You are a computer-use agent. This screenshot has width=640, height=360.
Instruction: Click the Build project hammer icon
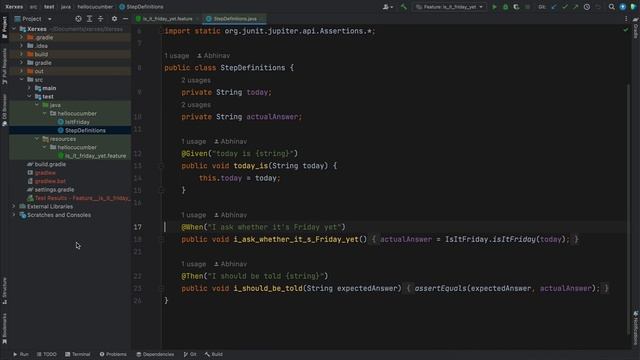(x=404, y=7)
